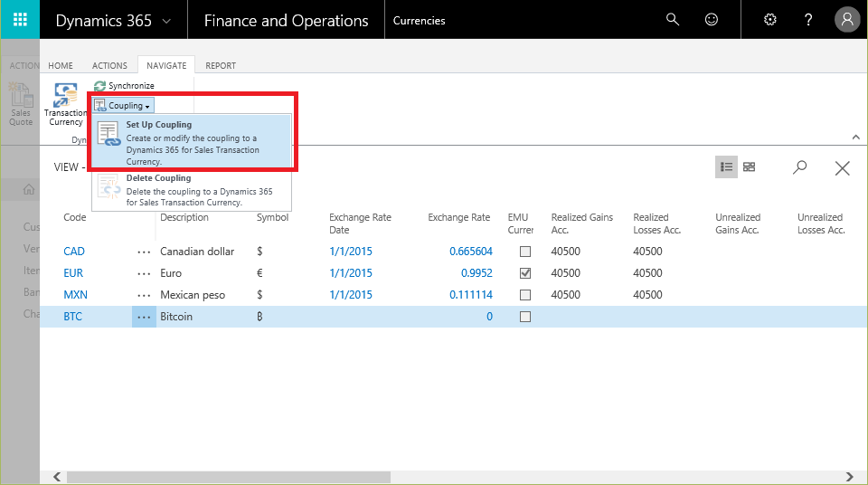This screenshot has width=868, height=485.
Task: Choose Delete Coupling menu entry
Action: [192, 190]
